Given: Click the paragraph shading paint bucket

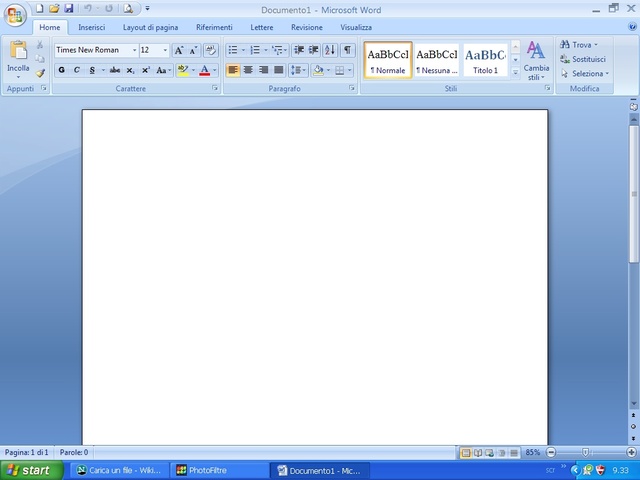Looking at the screenshot, I should [x=318, y=70].
